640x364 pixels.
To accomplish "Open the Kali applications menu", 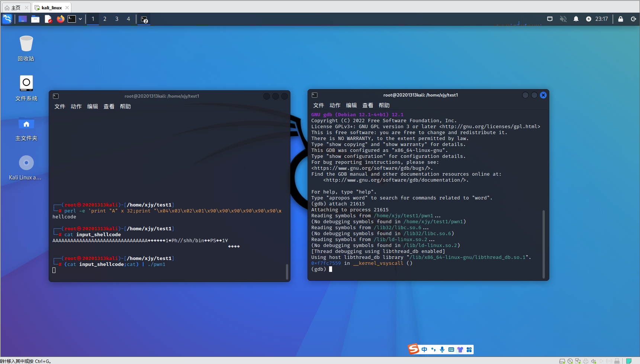I will 7,19.
